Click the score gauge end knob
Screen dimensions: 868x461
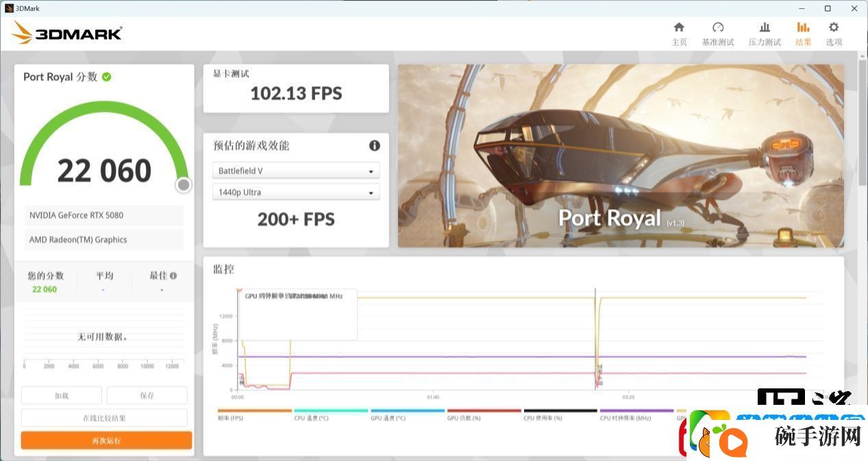tap(183, 185)
